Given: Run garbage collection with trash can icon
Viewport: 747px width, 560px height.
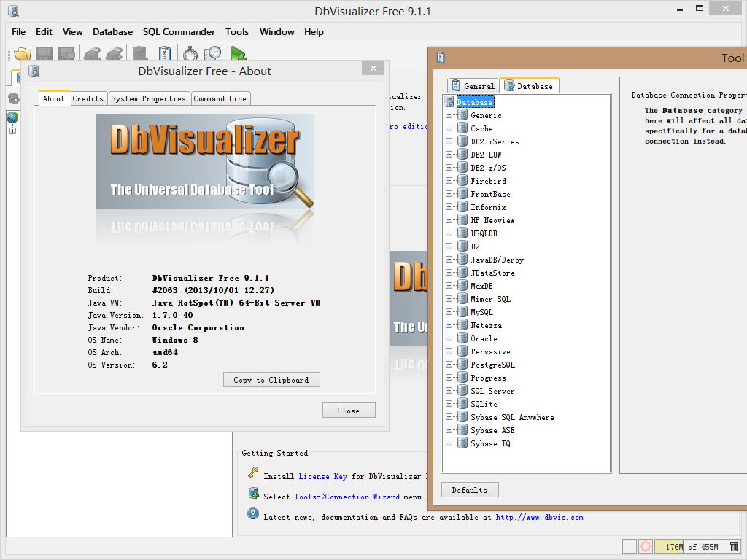Looking at the screenshot, I should click(734, 547).
